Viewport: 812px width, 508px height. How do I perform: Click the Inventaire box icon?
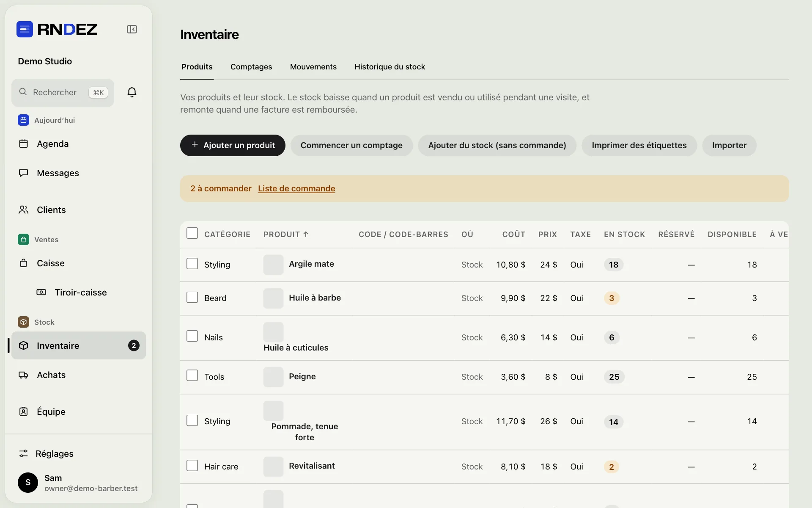tap(24, 345)
